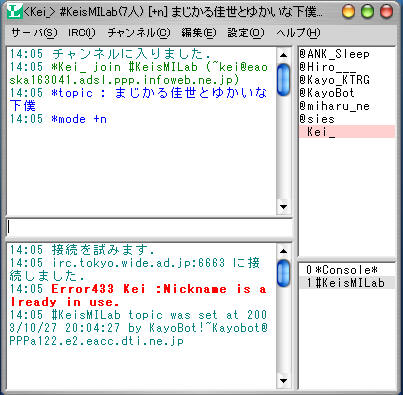Click down arrow of console log scrollbar
Viewport: 403px width, 395px height.
click(284, 380)
